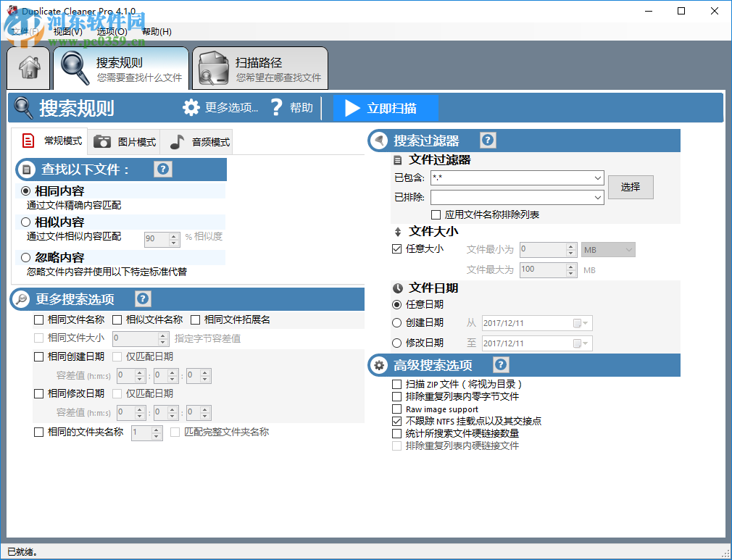Screen dimensions: 732x560
Task: Increase the 90% similarity value stepper
Action: pos(172,235)
